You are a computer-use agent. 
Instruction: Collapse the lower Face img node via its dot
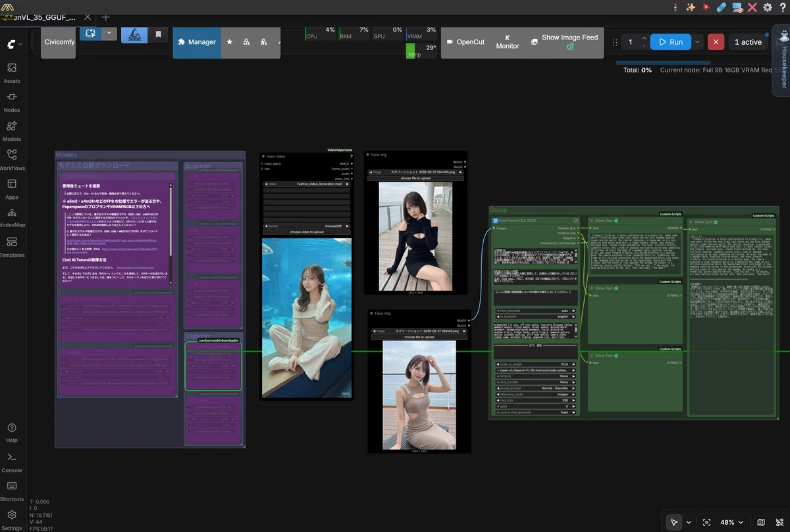pos(371,313)
